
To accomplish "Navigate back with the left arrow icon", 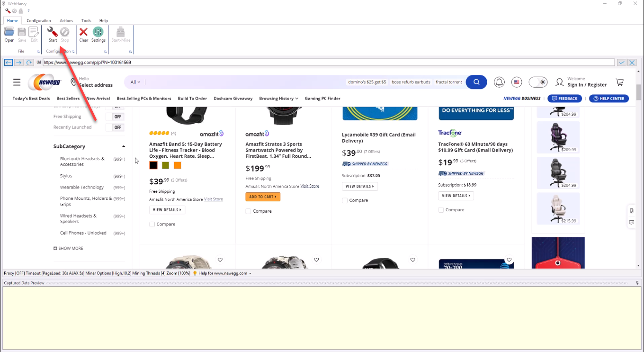I will point(8,62).
